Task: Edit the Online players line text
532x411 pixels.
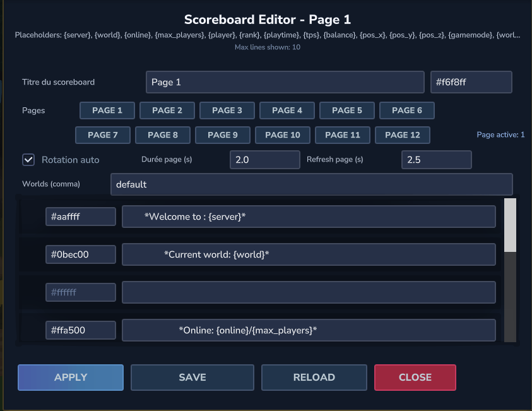Action: (309, 330)
